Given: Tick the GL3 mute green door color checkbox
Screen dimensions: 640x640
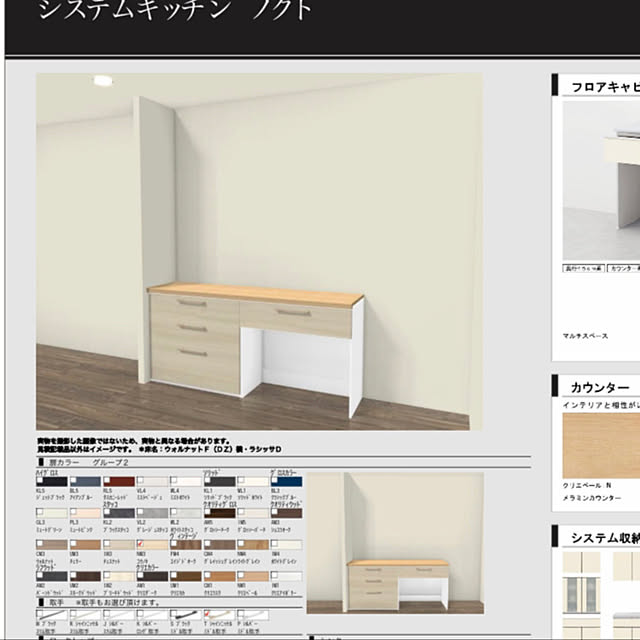Looking at the screenshot, I should pyautogui.click(x=40, y=511).
